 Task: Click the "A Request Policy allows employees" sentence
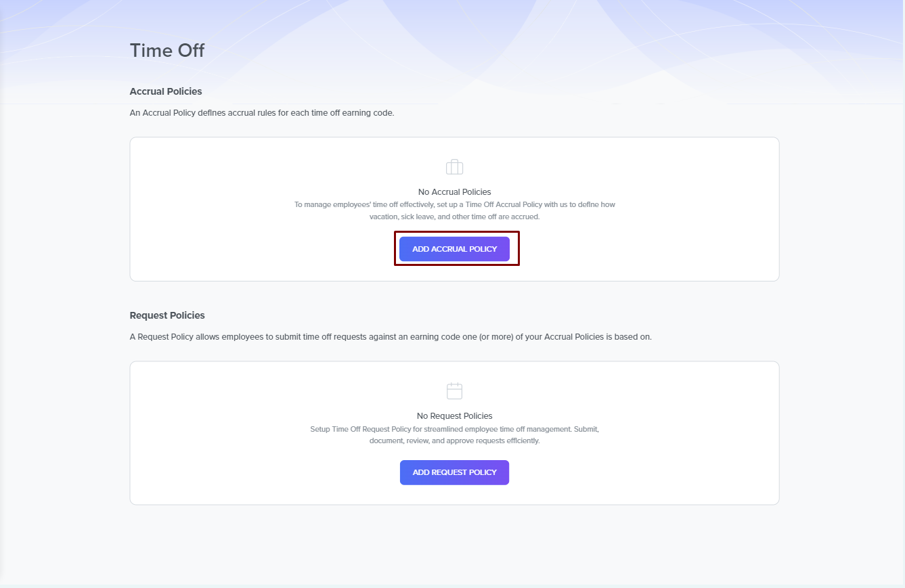391,337
